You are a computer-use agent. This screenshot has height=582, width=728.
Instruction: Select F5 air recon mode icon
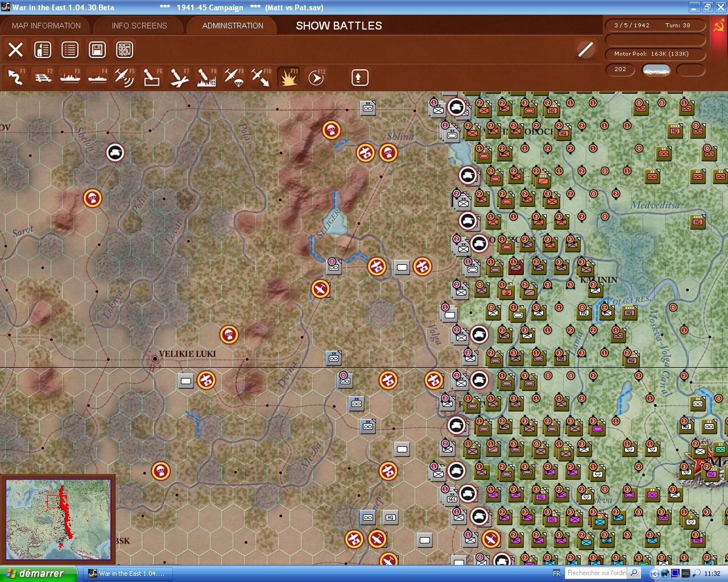tap(125, 77)
